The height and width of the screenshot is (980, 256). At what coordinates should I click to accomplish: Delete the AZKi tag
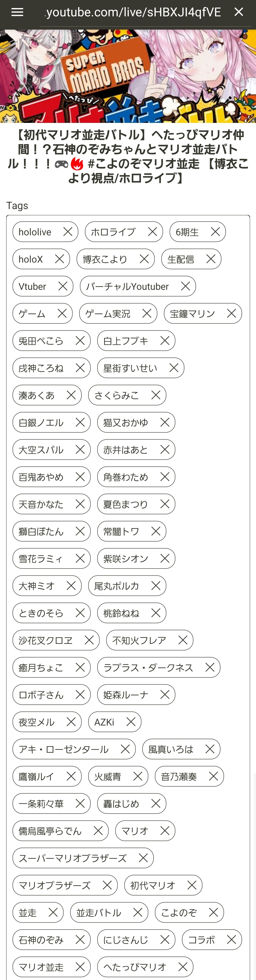[x=131, y=722]
